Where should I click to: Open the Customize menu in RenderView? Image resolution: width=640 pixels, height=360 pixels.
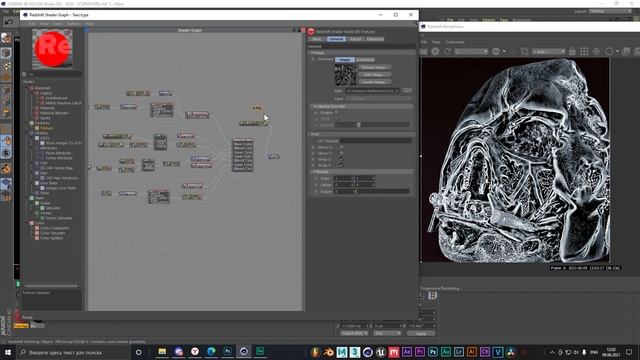point(455,42)
